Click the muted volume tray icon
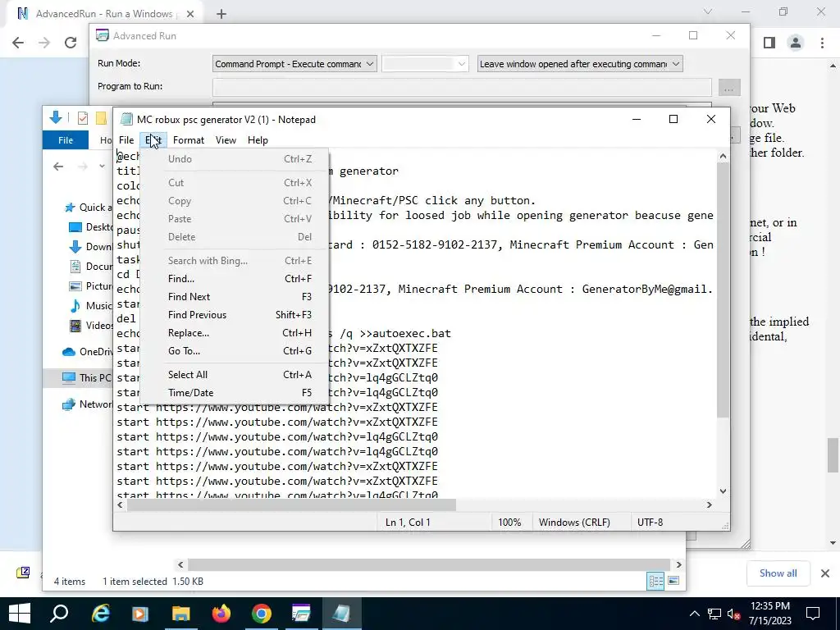 pyautogui.click(x=733, y=614)
